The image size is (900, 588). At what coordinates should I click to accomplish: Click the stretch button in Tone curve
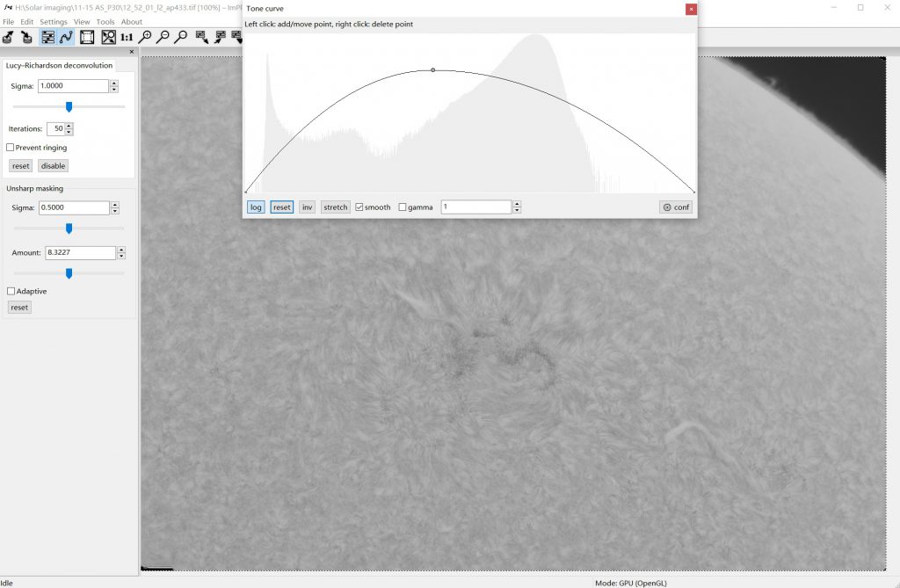335,207
